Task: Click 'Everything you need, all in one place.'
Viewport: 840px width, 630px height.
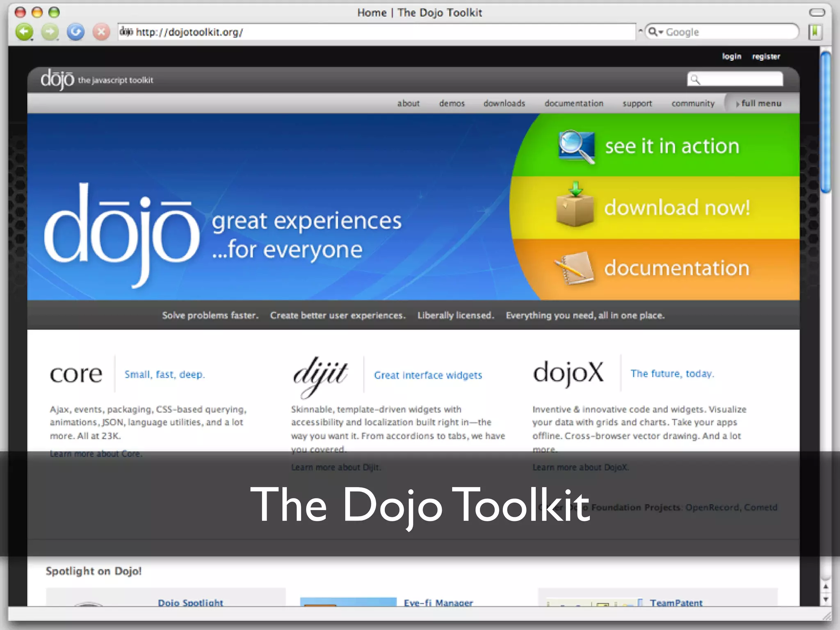Action: tap(585, 315)
